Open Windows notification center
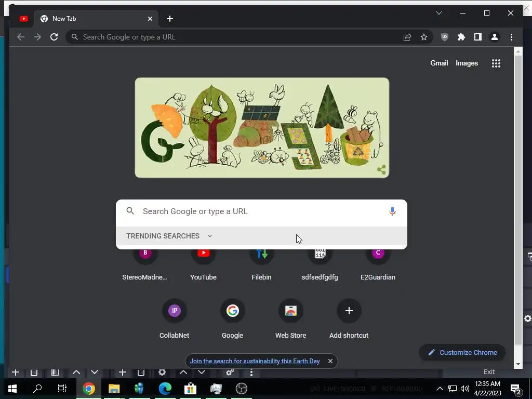 coord(516,389)
